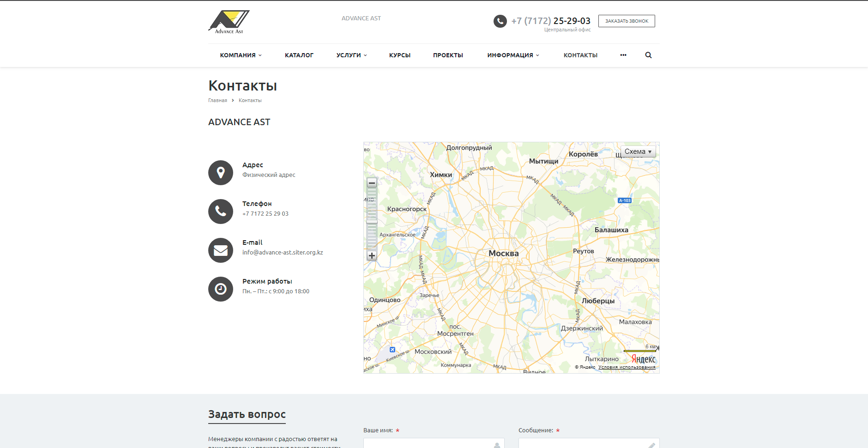The width and height of the screenshot is (868, 448).
Task: Click Красногорск on the map
Action: click(407, 209)
